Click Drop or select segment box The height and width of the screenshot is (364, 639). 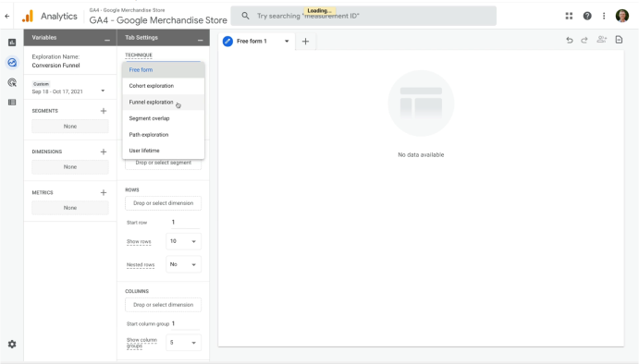pos(163,163)
